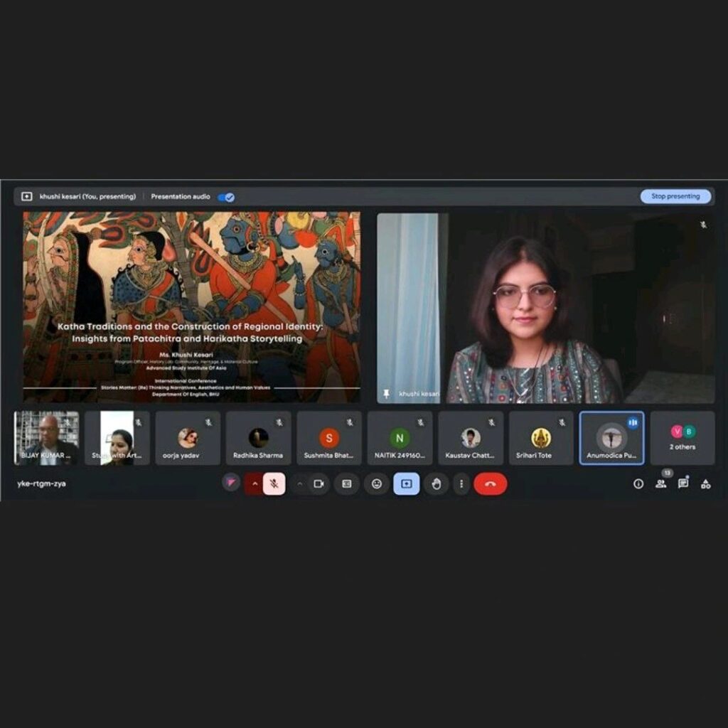
Task: Open the emoji reactions picker
Action: point(377,484)
